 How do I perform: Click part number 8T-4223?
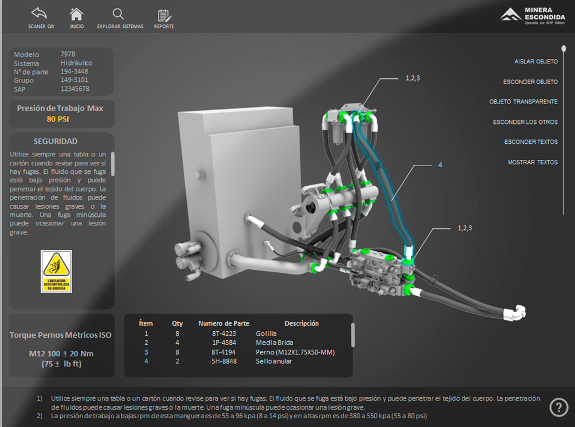click(x=224, y=333)
